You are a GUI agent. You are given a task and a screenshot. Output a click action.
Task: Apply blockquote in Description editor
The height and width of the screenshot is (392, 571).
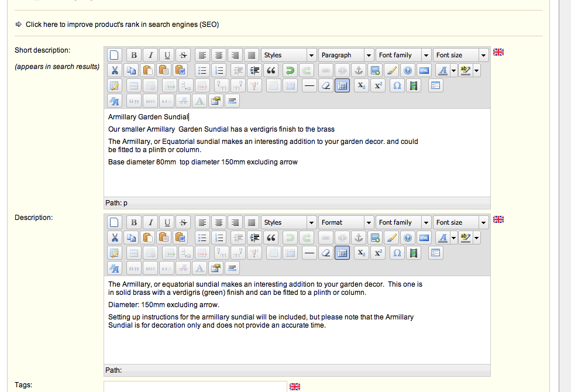pos(271,238)
